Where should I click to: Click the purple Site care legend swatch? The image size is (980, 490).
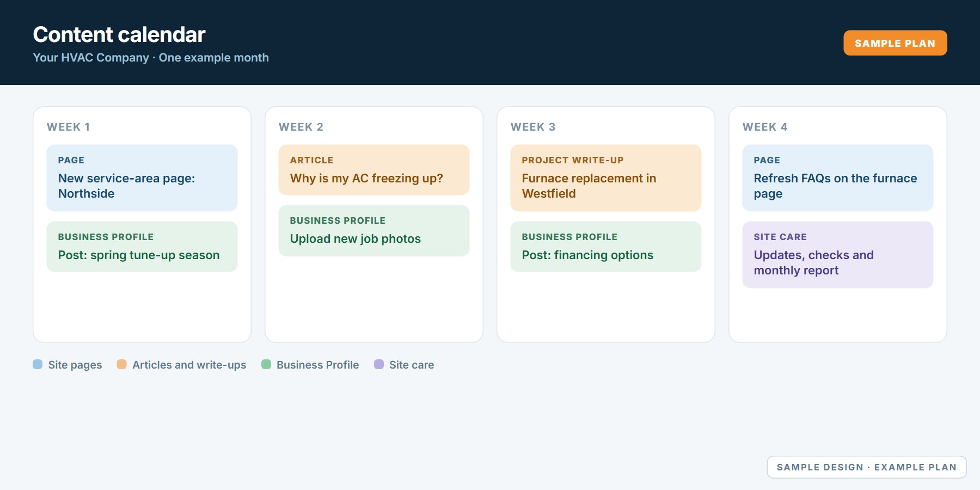379,364
